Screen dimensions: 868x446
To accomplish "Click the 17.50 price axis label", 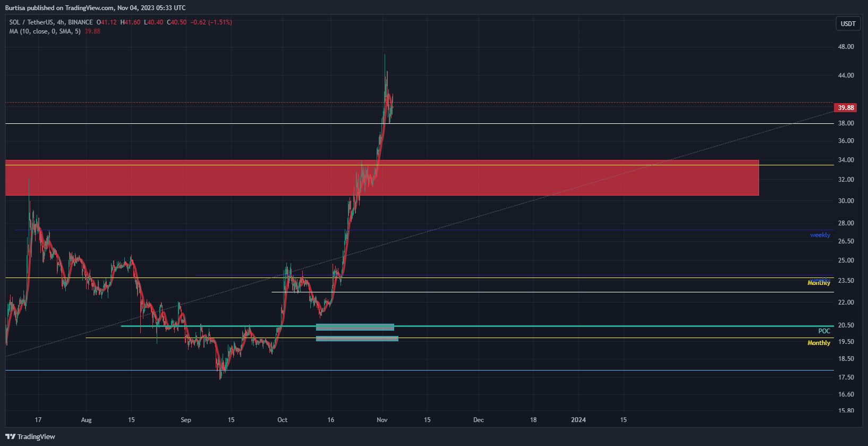I will coord(846,377).
